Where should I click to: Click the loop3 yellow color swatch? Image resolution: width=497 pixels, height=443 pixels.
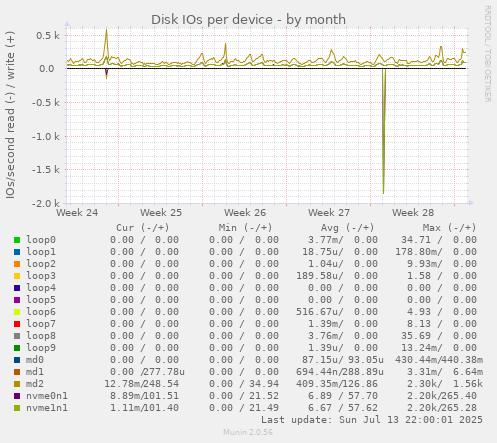coord(17,276)
